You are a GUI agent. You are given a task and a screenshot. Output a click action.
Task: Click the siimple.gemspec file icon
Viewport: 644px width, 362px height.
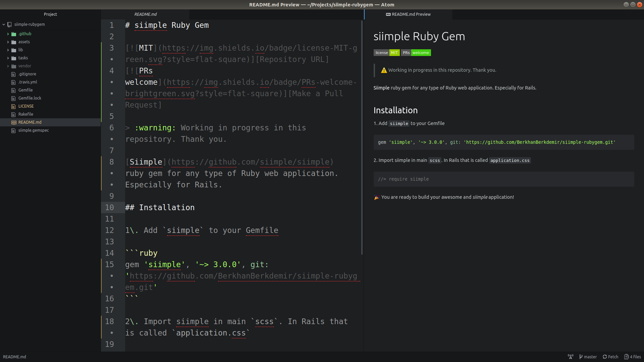coord(13,130)
